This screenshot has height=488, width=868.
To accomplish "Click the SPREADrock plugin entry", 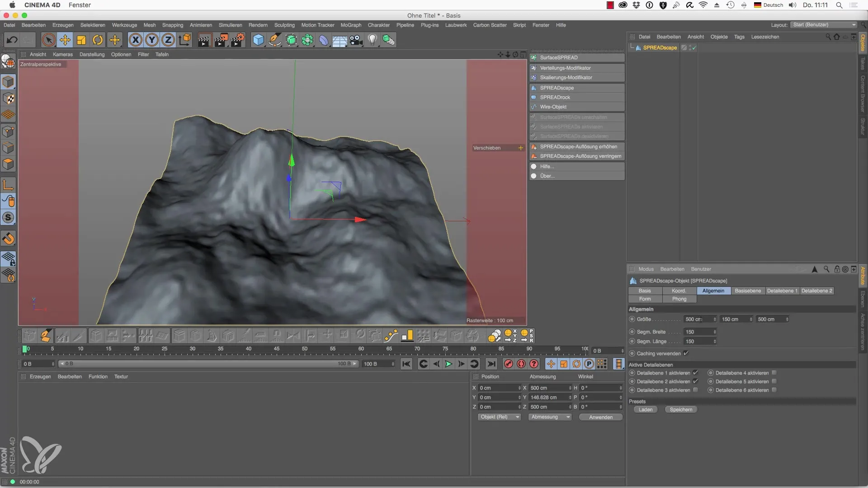I will coord(577,97).
